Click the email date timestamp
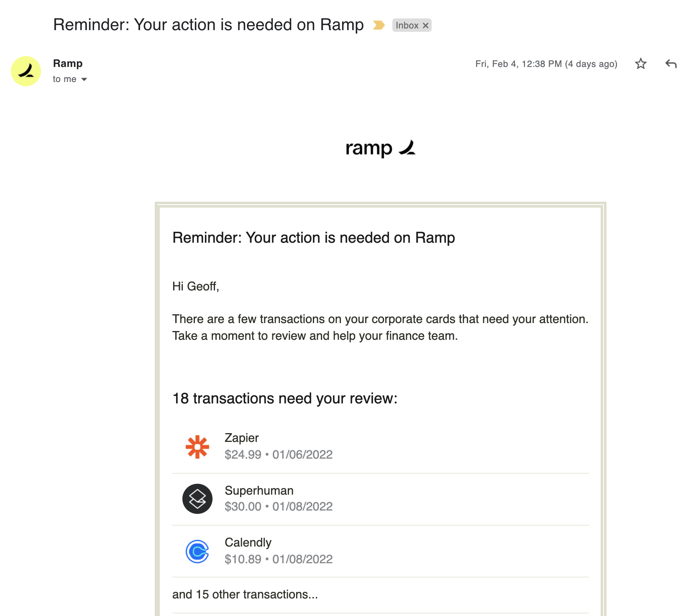Viewport: 686px width, 616px height. (x=546, y=64)
